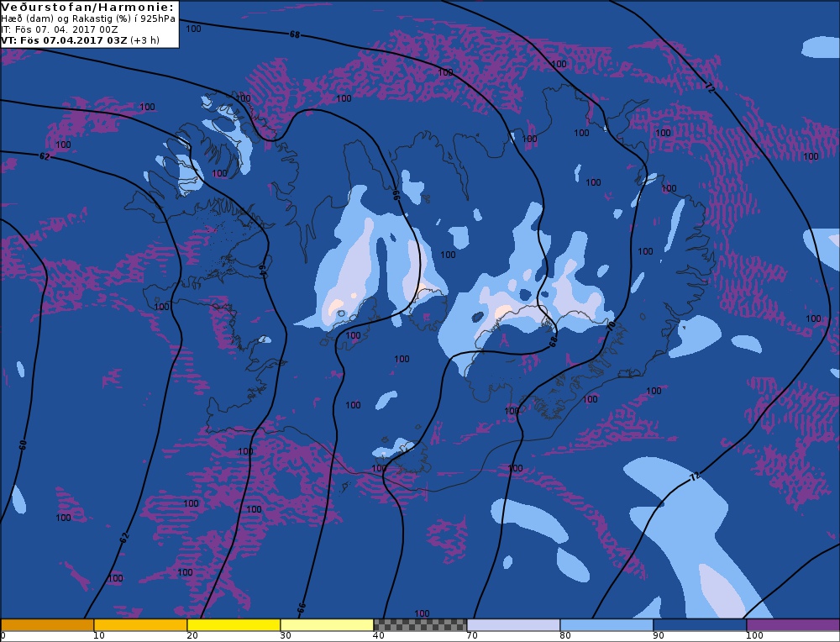Image resolution: width=840 pixels, height=642 pixels.
Task: Click the 70-80 lavender legend swatch
Action: (513, 625)
